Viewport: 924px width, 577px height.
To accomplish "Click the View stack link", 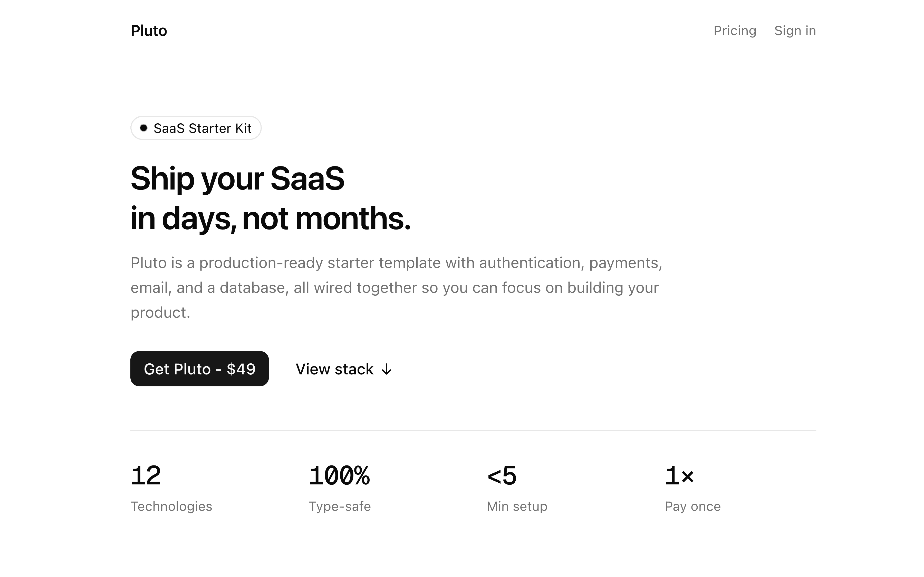I will 334,369.
